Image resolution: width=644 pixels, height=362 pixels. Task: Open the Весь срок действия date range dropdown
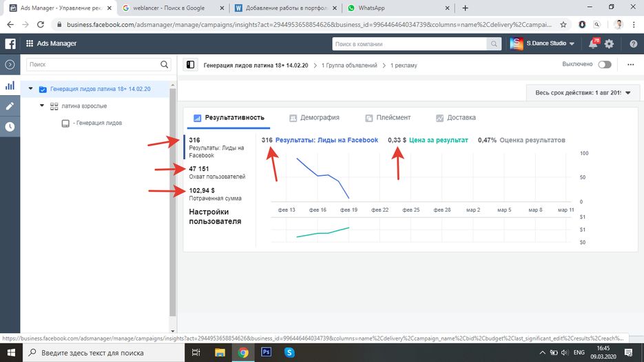[583, 93]
